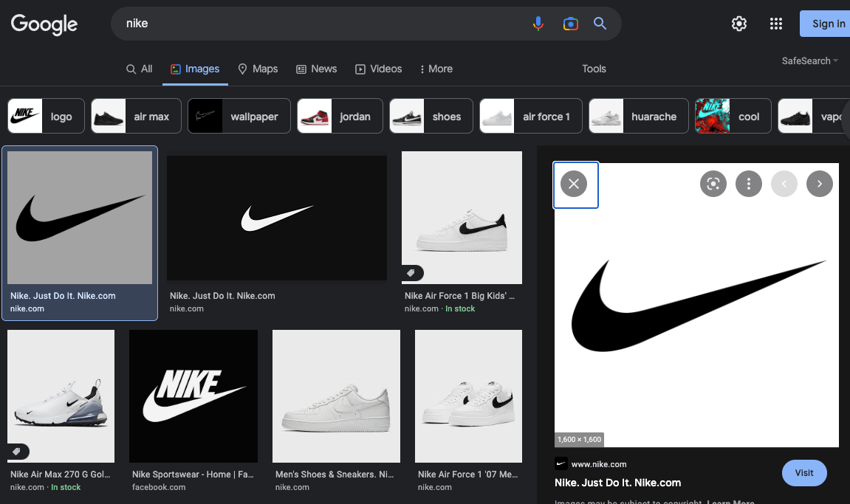850x504 pixels.
Task: Search inside image with the Lens icon
Action: (713, 184)
